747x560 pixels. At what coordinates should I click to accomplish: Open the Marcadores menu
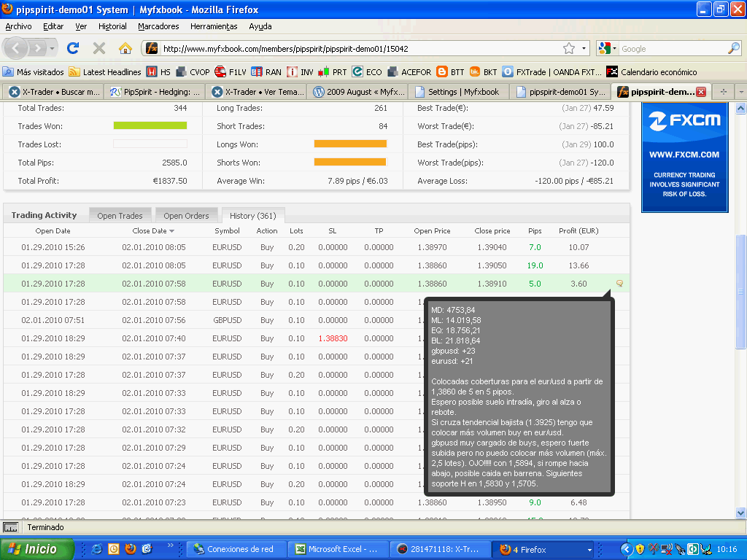158,26
